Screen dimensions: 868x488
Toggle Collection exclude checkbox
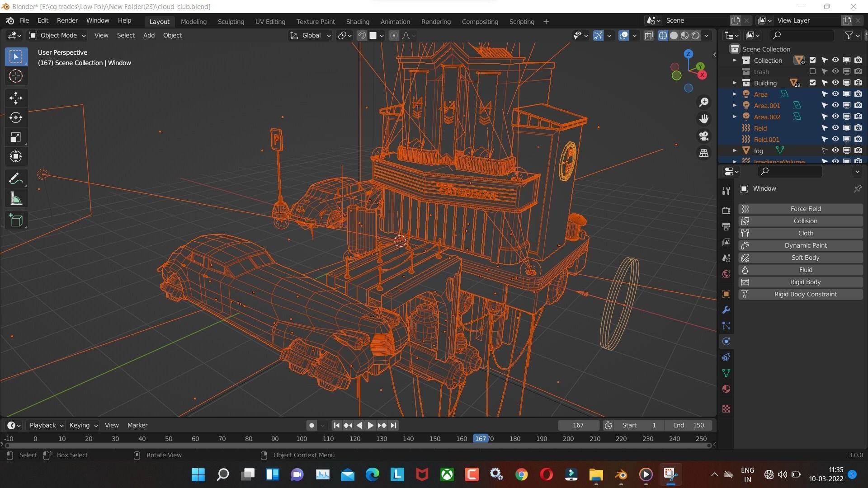(812, 60)
